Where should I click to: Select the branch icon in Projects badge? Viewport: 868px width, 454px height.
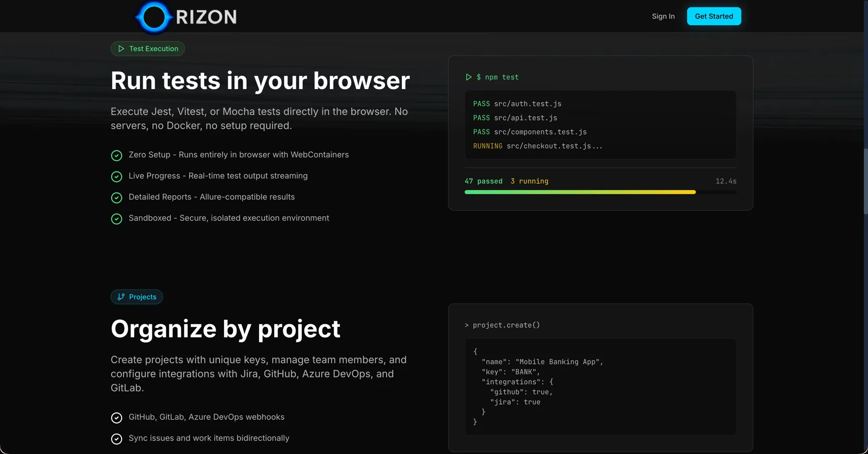121,297
